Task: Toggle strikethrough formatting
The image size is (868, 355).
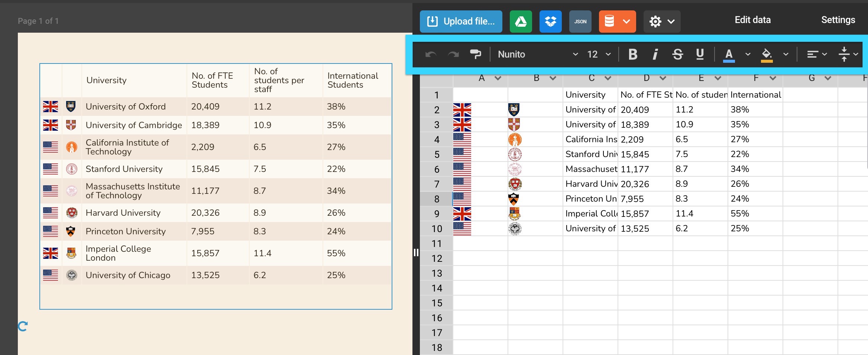Action: coord(677,55)
